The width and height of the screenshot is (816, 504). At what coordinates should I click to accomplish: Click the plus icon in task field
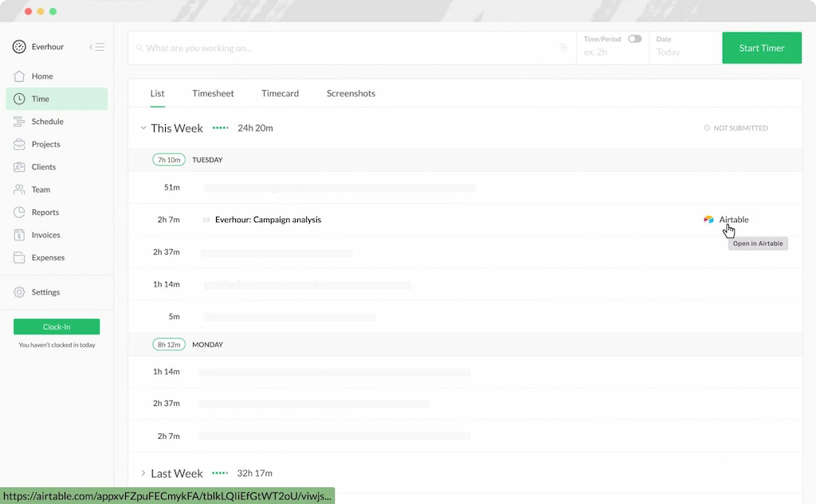(x=563, y=48)
